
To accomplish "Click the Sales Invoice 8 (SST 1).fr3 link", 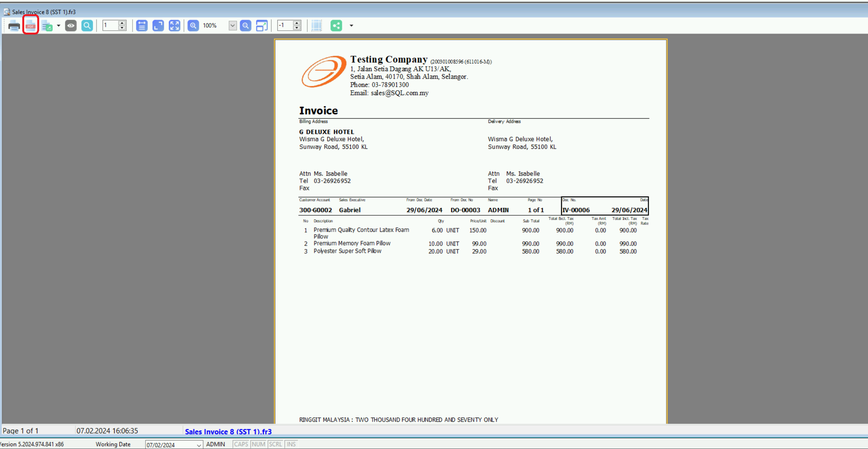I will [228, 431].
